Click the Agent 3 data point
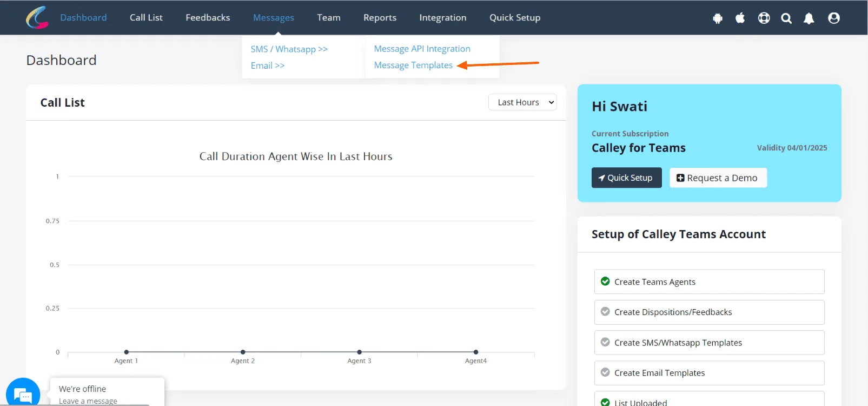868x406 pixels. [359, 352]
